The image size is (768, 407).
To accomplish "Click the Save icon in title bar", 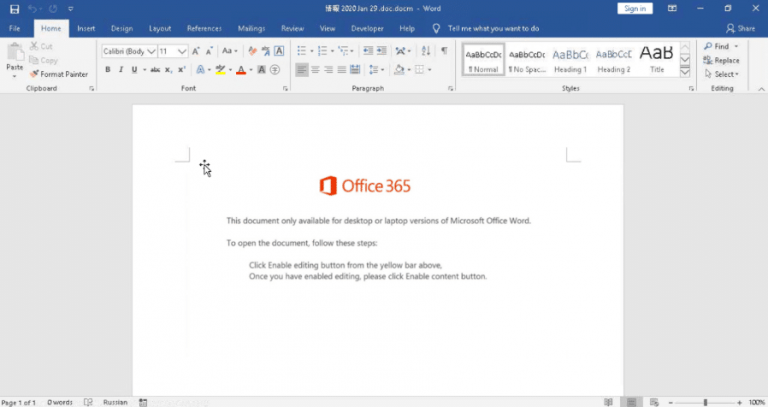I will pos(14,9).
